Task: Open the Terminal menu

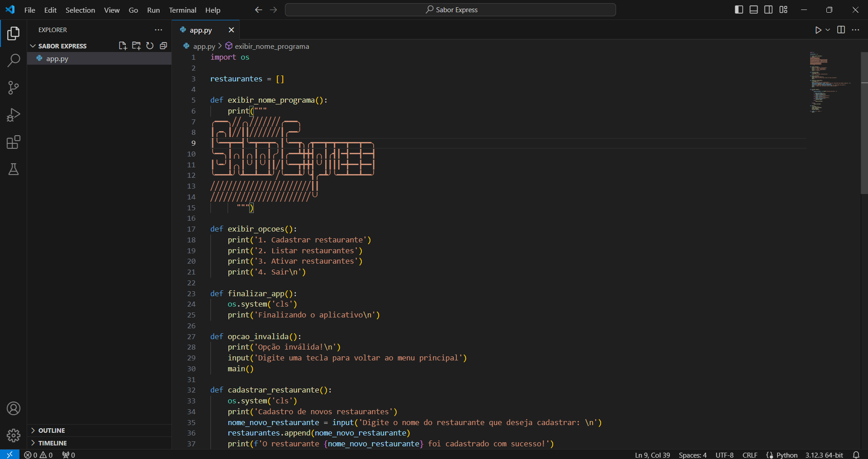Action: point(182,10)
